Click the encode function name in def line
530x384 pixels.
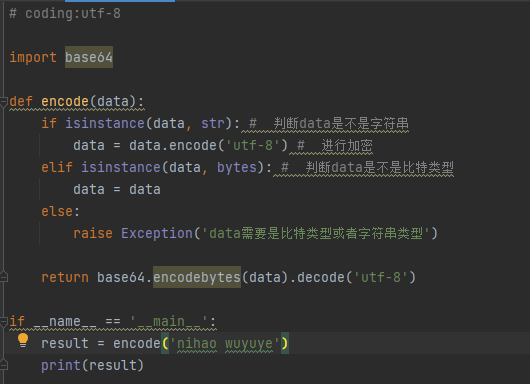tap(65, 101)
